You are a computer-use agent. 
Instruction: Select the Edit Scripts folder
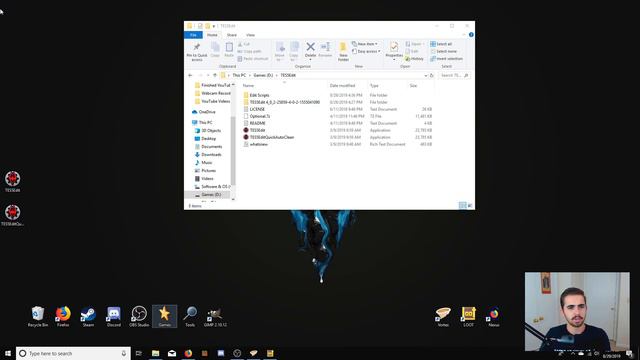[259, 95]
